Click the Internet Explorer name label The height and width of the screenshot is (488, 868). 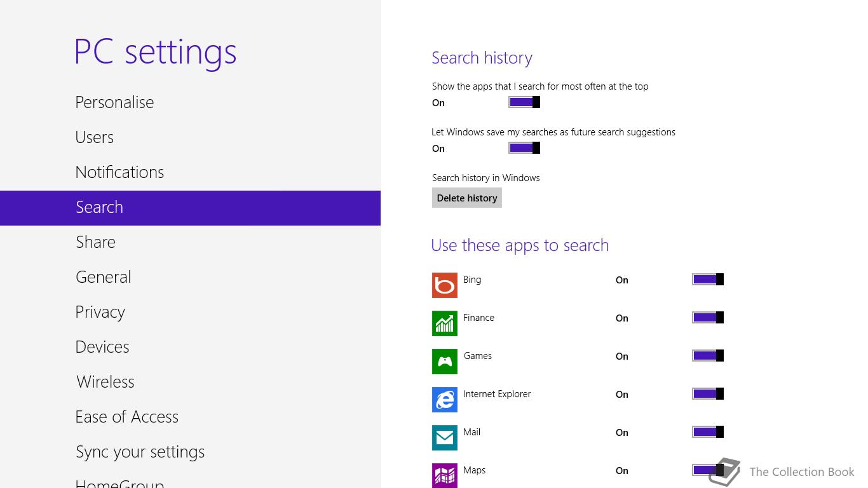497,394
